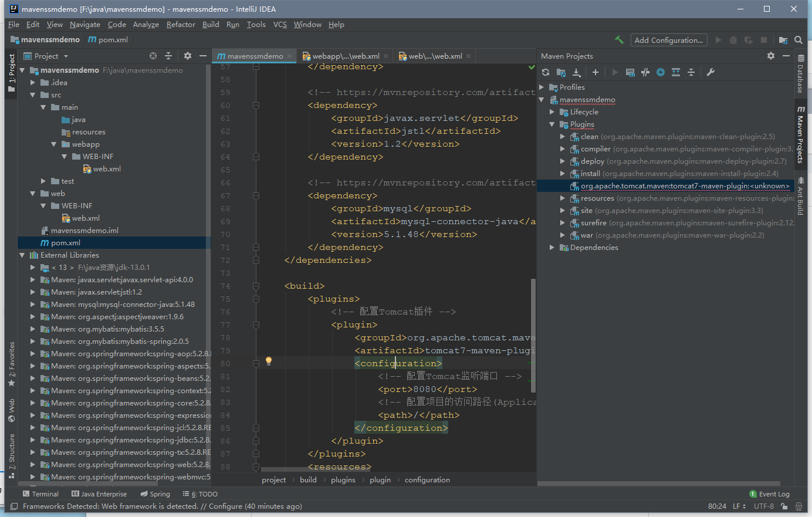Open Maven Settings wrench icon
Image resolution: width=812 pixels, height=517 pixels.
[x=710, y=72]
